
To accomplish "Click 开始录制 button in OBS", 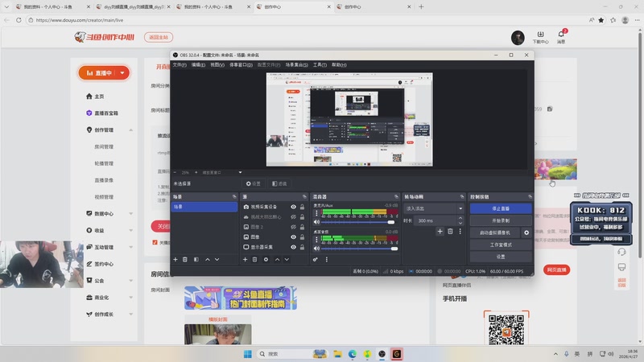I will pos(501,220).
